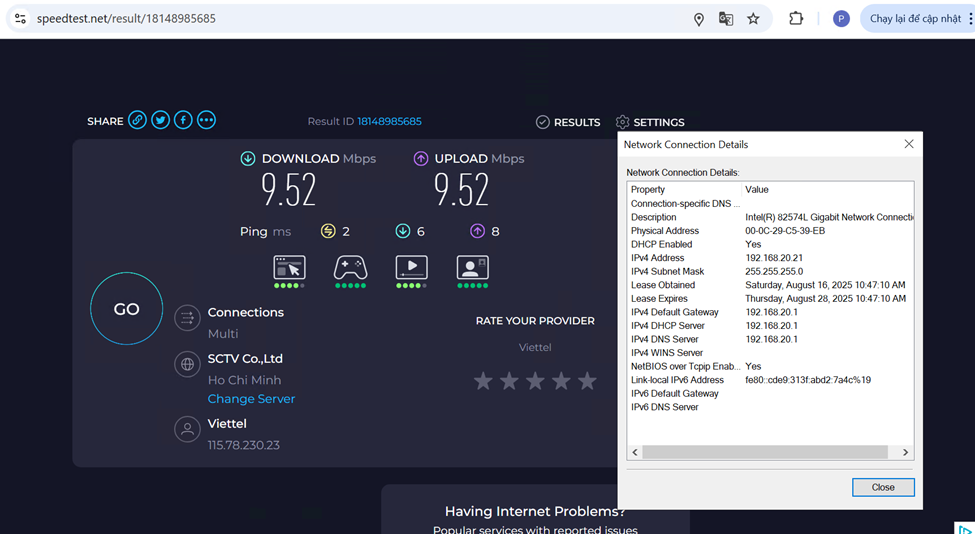Click the web browsing quality icon

(x=289, y=267)
